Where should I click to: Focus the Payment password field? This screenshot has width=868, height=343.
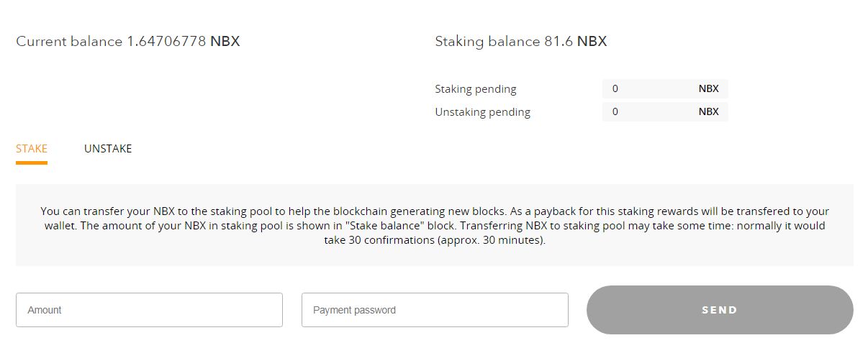pyautogui.click(x=435, y=310)
